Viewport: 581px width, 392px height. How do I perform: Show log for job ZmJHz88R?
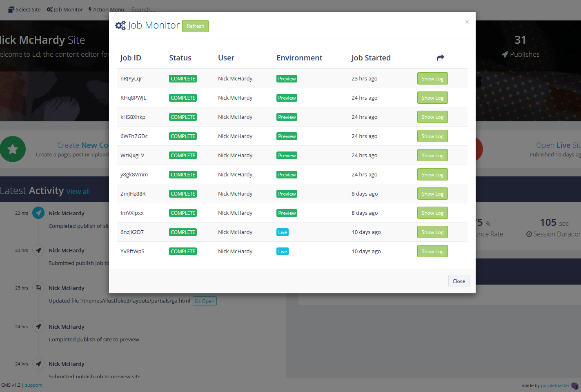[432, 194]
